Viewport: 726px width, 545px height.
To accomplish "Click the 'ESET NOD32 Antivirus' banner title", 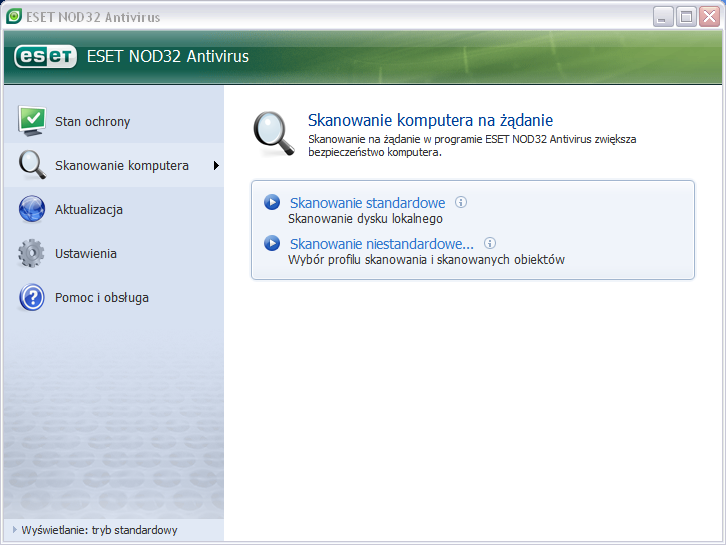I will (x=168, y=56).
